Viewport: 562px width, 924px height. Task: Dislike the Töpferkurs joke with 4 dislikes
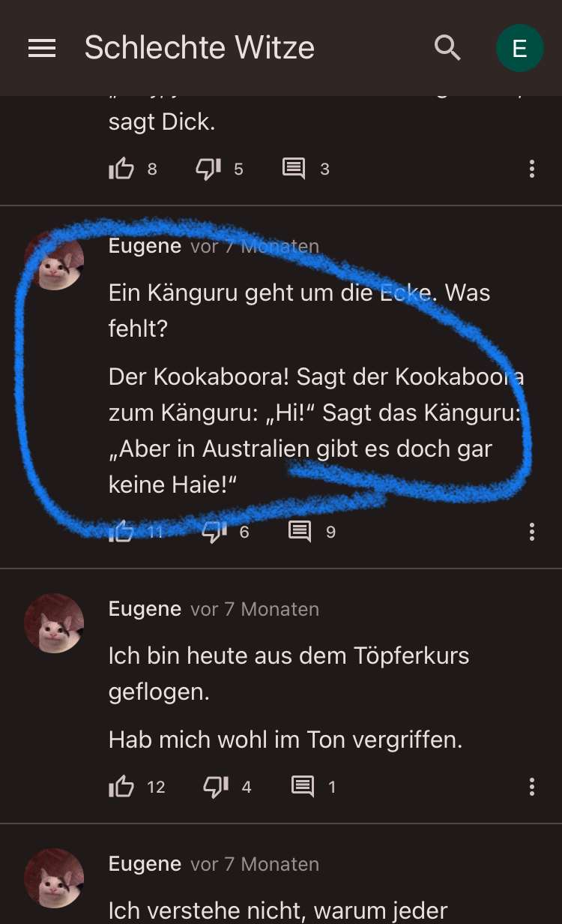(x=216, y=787)
